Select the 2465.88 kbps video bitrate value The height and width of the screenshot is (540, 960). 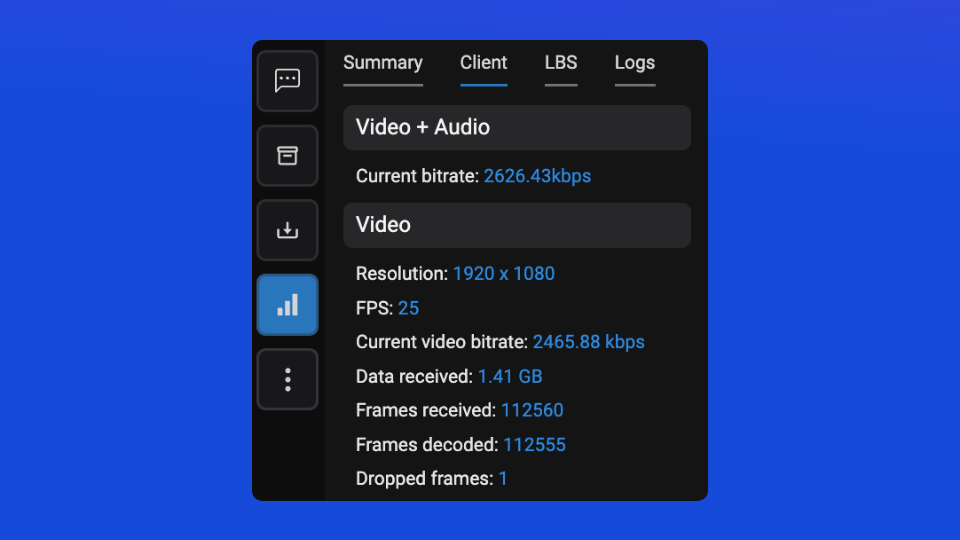pos(588,342)
